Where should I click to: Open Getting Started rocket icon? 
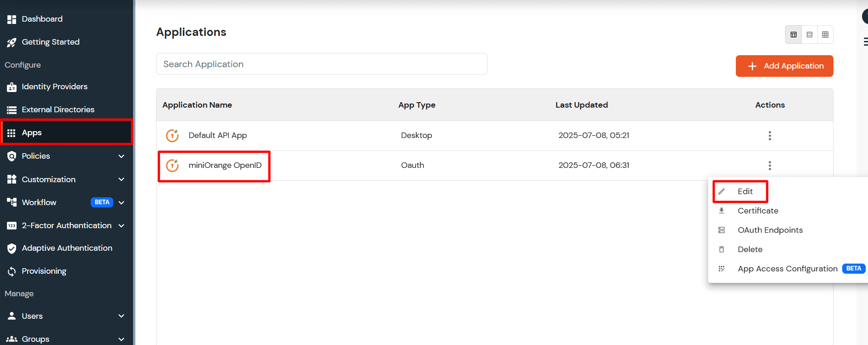(x=12, y=42)
